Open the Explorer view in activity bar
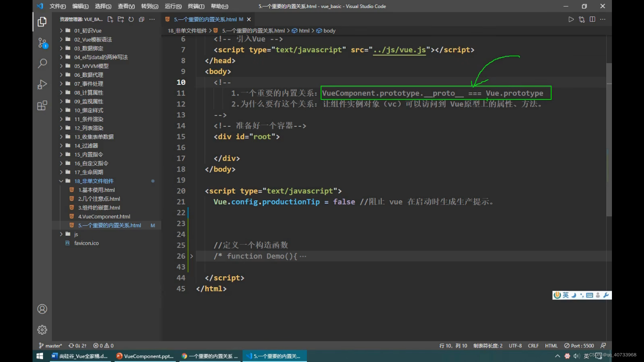This screenshot has width=644, height=362. click(x=42, y=22)
